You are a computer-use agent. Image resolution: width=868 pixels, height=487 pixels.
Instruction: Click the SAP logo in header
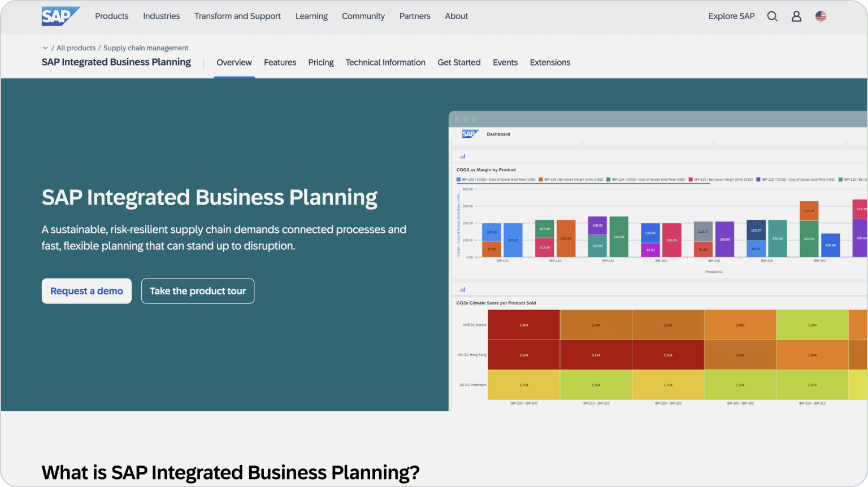(x=60, y=16)
